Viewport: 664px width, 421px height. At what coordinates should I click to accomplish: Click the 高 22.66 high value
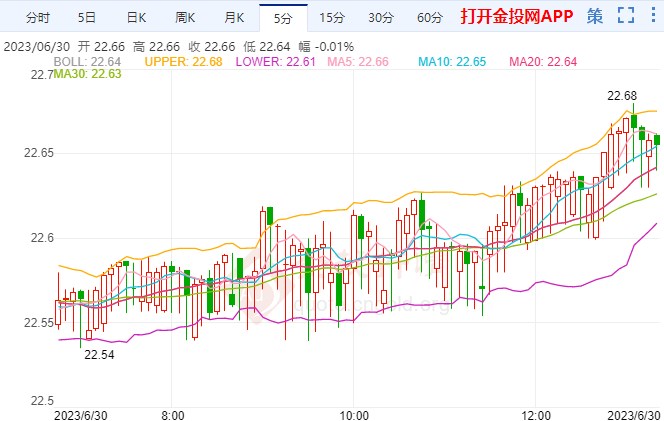[x=156, y=47]
